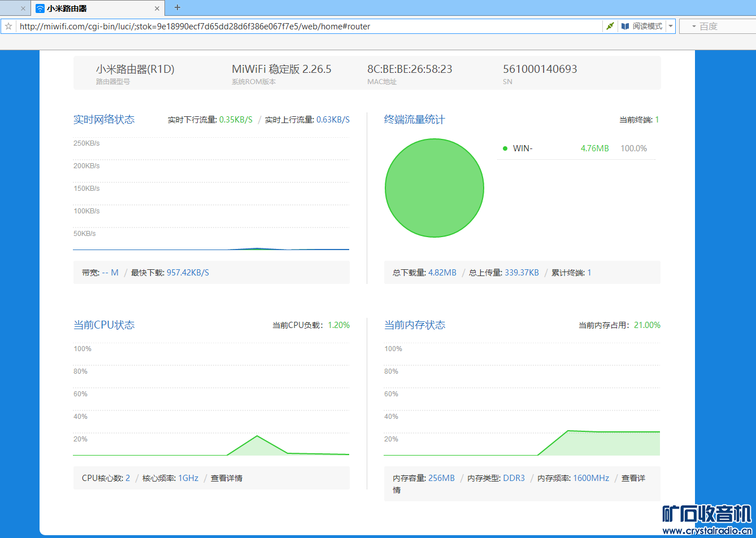This screenshot has height=538, width=756.
Task: Close the first untitled browser tab
Action: [23, 8]
